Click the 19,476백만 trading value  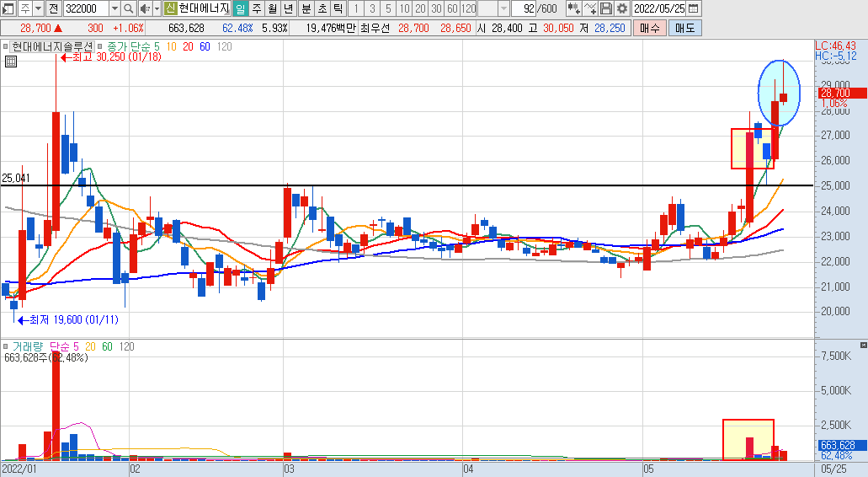331,28
